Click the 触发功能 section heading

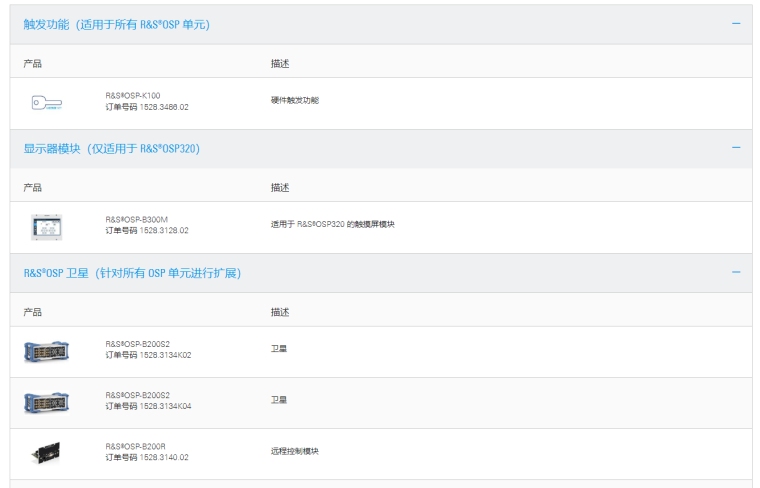117,24
